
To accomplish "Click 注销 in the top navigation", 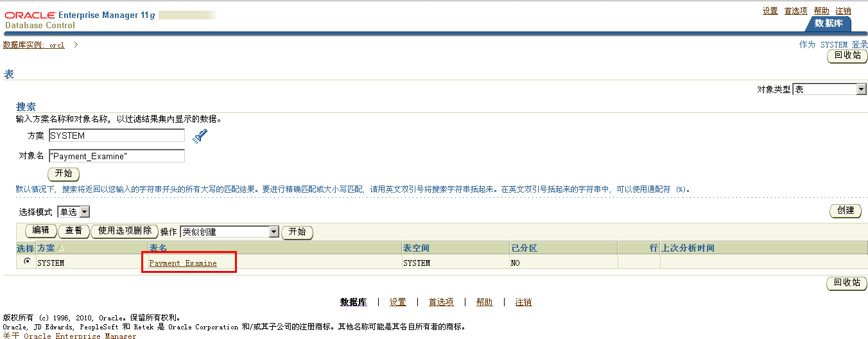I will pos(843,11).
